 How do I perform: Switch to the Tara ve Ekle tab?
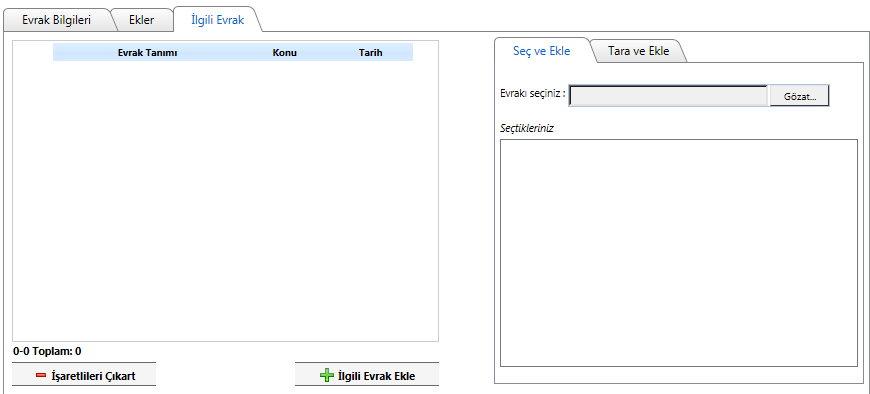click(x=638, y=51)
